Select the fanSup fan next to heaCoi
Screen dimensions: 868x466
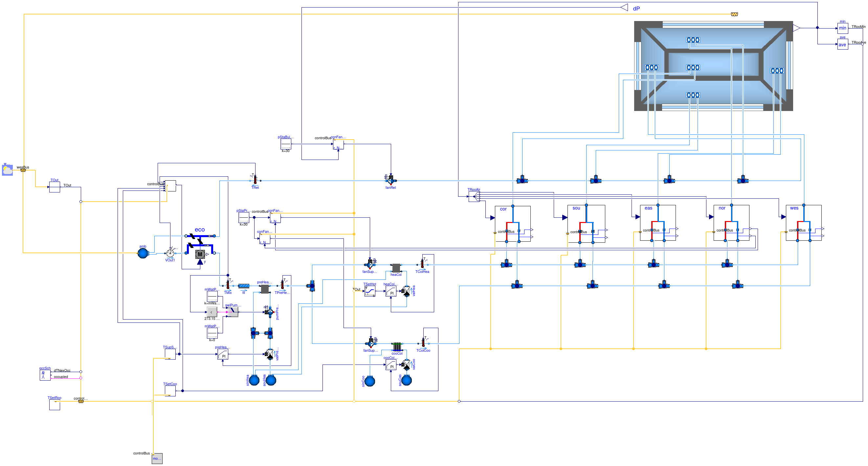370,265
